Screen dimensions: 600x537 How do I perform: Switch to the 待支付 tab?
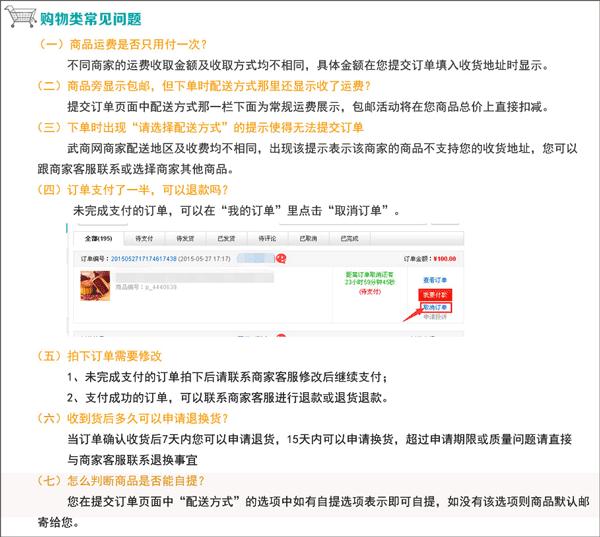pyautogui.click(x=144, y=238)
